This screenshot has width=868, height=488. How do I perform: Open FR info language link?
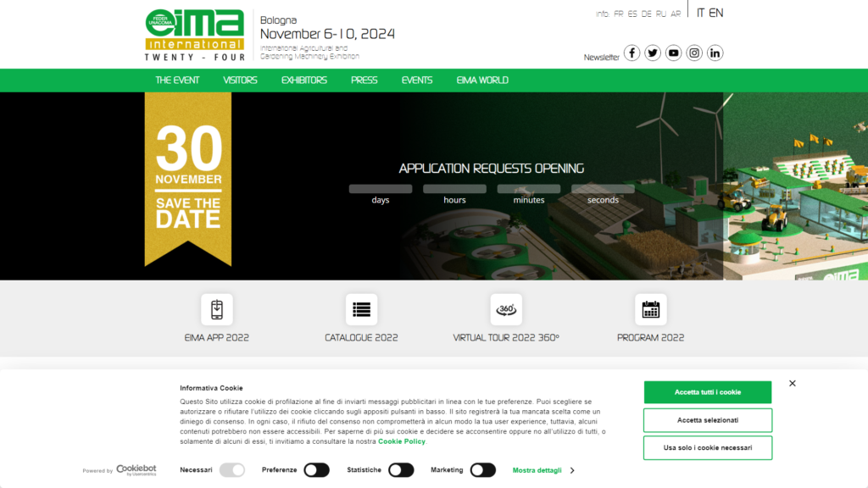pos(618,14)
